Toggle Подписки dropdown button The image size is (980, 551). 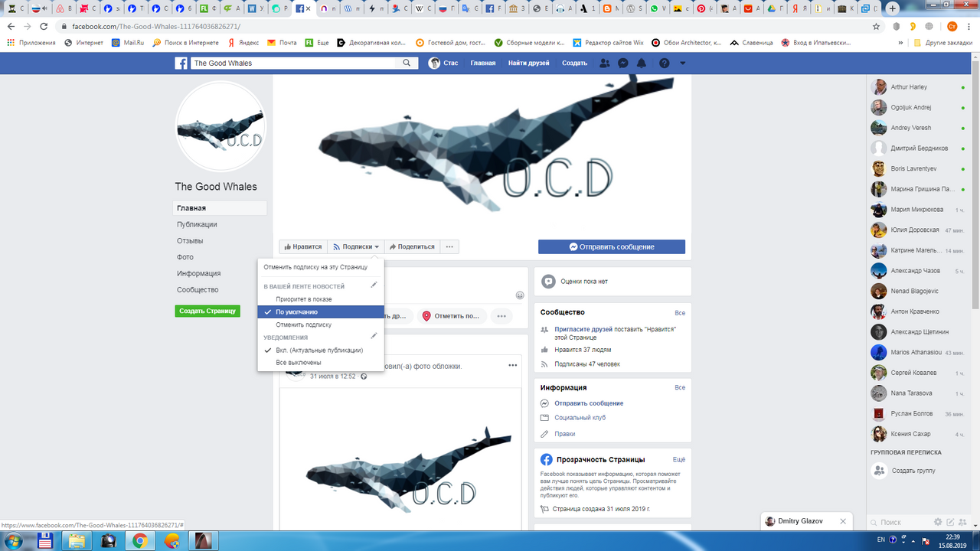point(356,246)
